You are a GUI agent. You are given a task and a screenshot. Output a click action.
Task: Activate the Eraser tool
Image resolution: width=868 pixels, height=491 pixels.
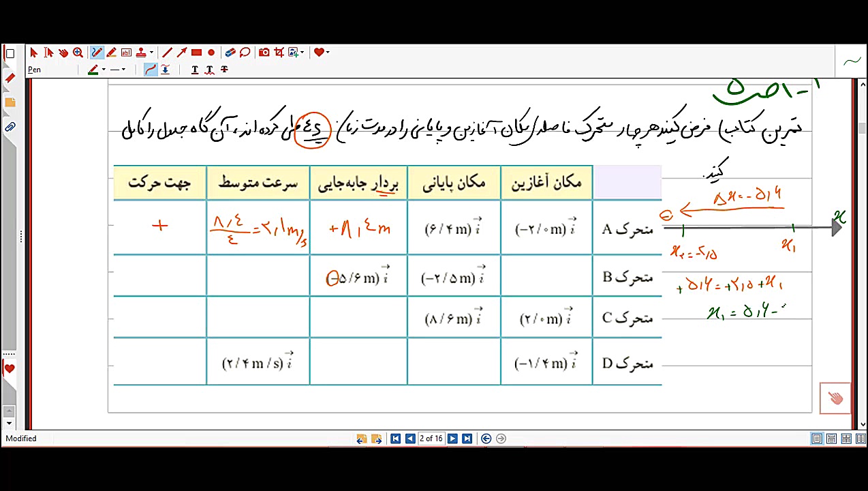[229, 52]
